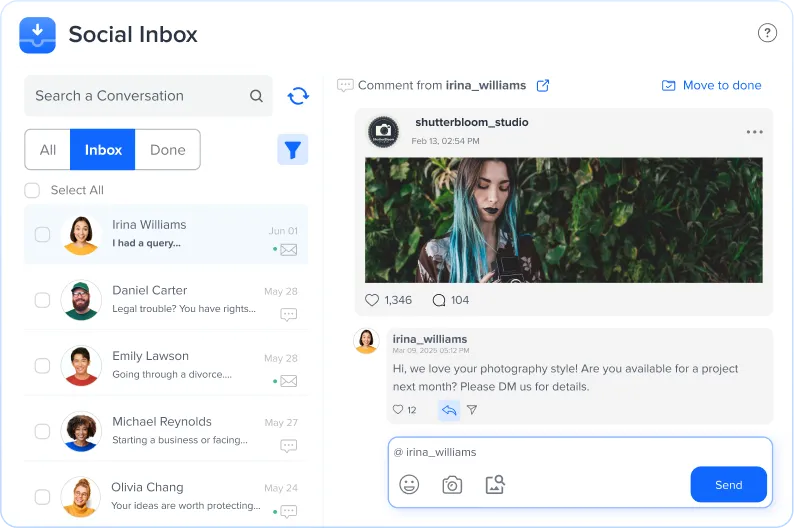794x528 pixels.
Task: Tick the Select All checkbox
Action: (x=32, y=190)
